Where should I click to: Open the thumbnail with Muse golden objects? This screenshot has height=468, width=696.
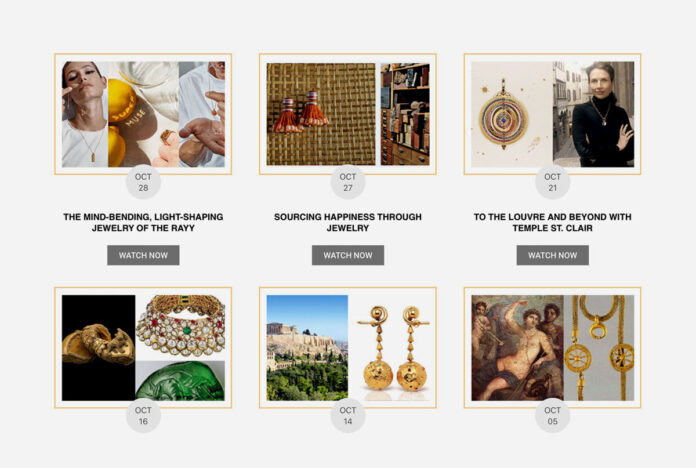[x=143, y=114]
